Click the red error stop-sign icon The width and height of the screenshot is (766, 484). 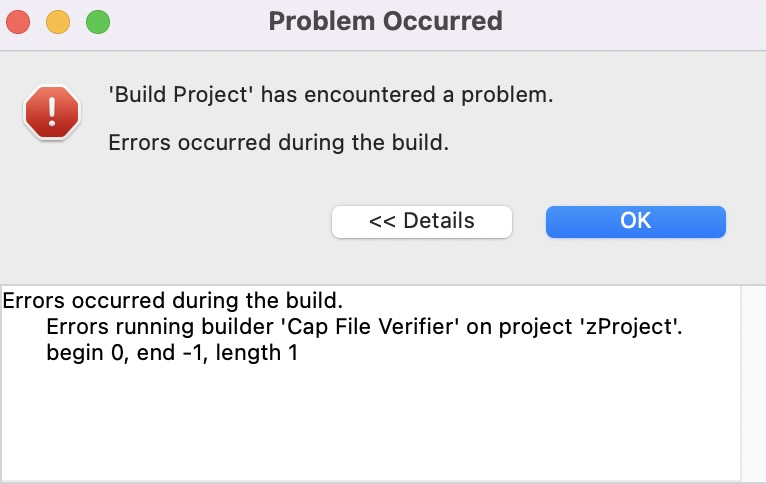coord(52,111)
